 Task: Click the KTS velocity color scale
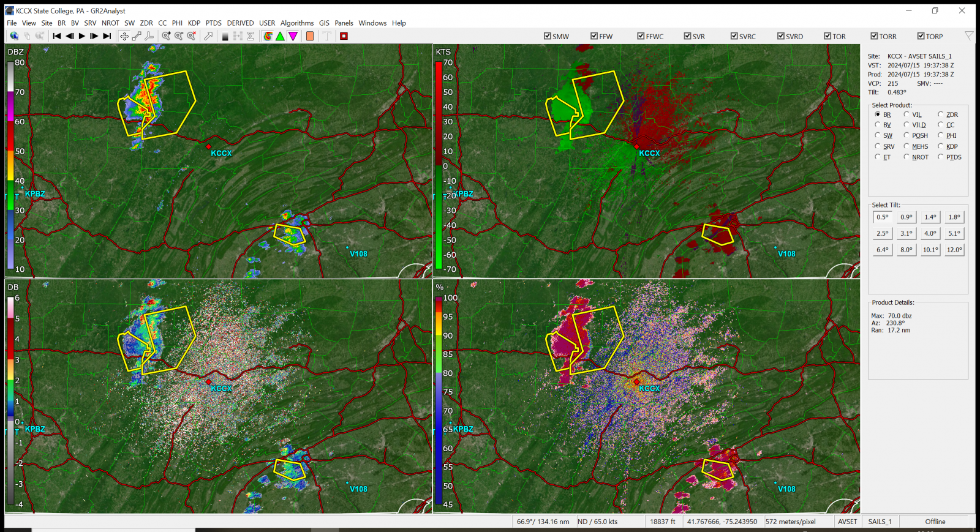click(x=439, y=165)
